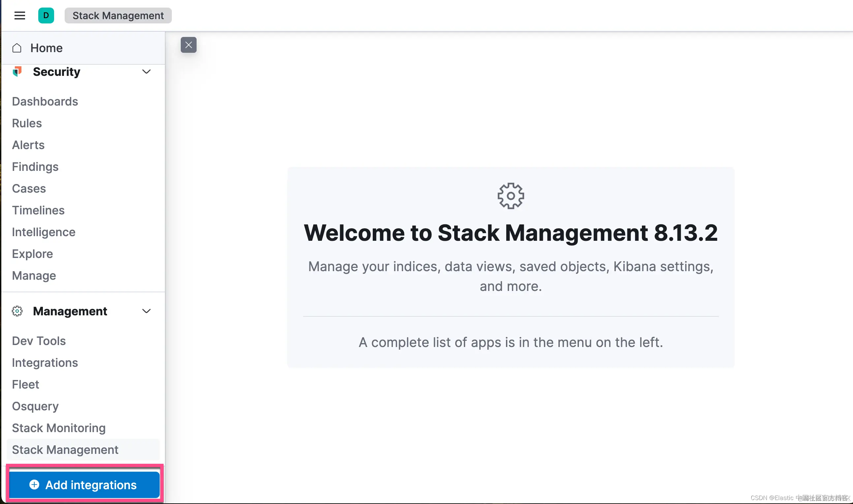Click the Stack Management breadcrumb
Image resolution: width=853 pixels, height=504 pixels.
tap(118, 16)
